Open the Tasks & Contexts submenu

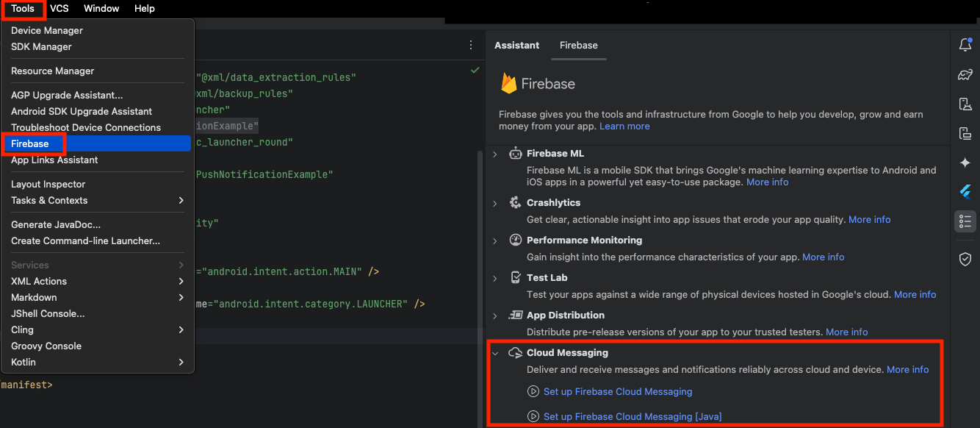(x=49, y=201)
